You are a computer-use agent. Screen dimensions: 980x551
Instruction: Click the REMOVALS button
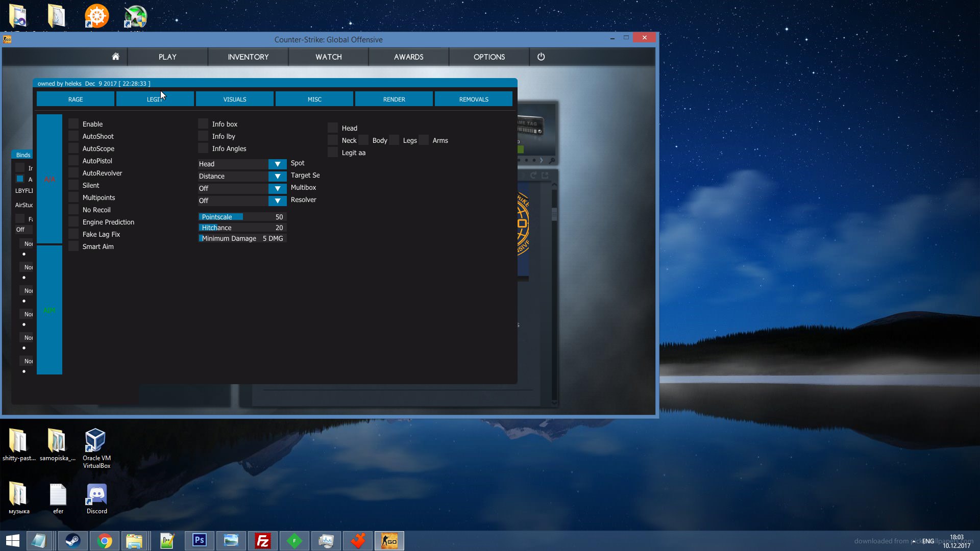473,99
